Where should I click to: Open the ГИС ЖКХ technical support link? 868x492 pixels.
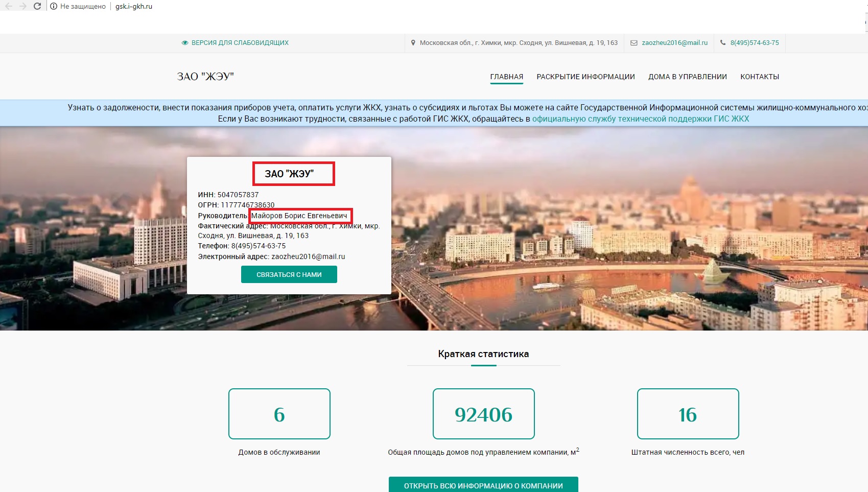[641, 119]
